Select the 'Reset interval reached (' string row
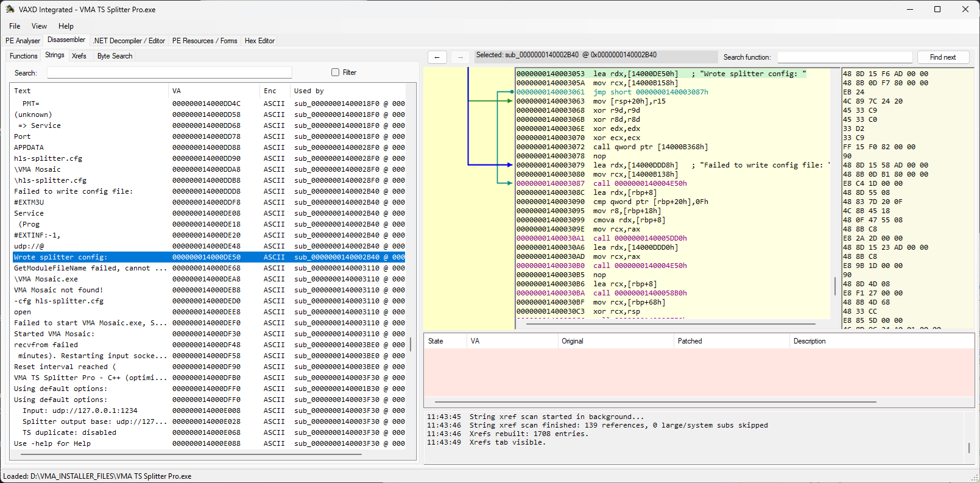Image resolution: width=980 pixels, height=483 pixels. 209,367
